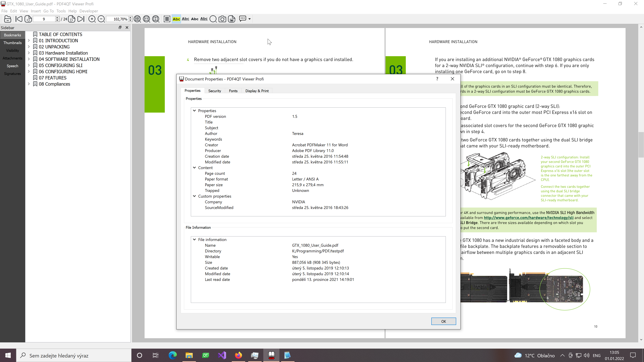Go to the first page icon

(19, 19)
